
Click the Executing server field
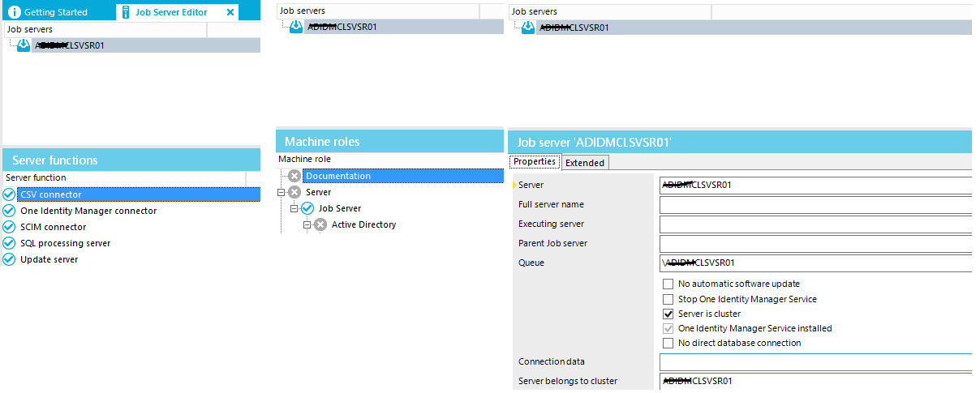coord(815,224)
